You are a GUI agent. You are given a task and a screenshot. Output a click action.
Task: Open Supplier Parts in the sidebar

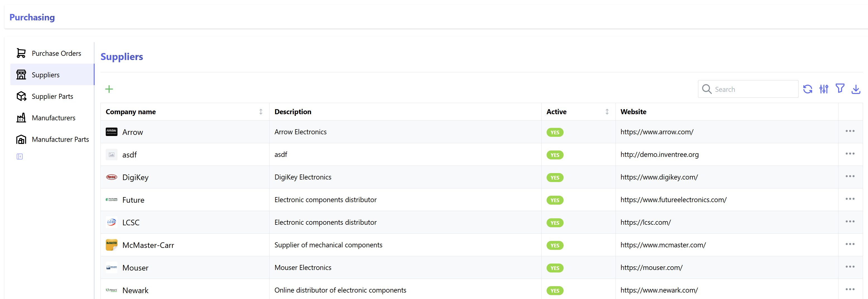pos(52,96)
